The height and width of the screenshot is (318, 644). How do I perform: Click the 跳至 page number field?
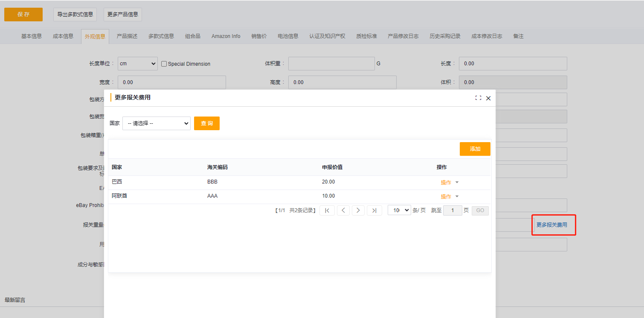453,210
